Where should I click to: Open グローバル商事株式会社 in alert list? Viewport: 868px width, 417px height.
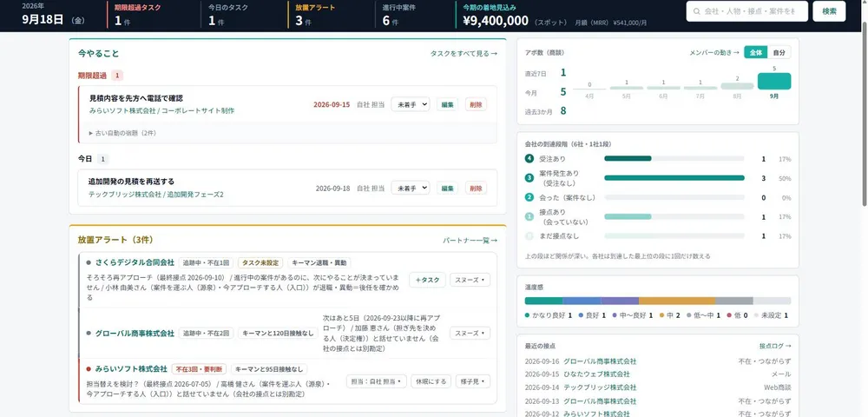(135, 334)
